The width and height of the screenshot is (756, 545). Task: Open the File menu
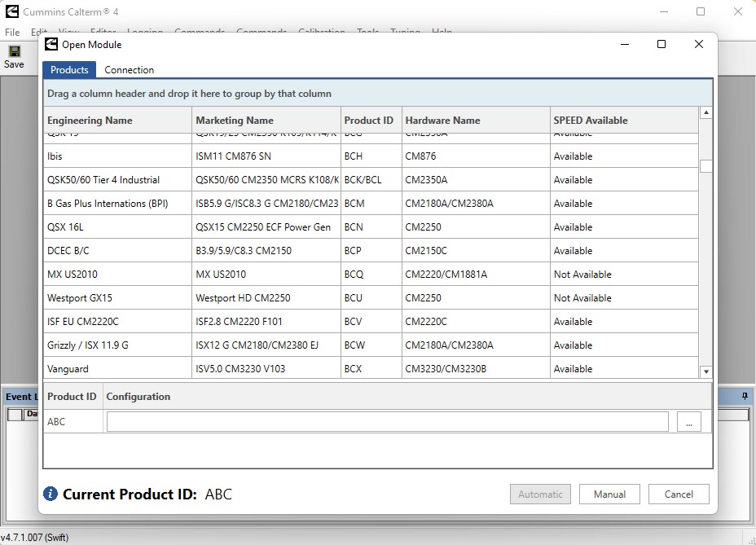(x=12, y=33)
